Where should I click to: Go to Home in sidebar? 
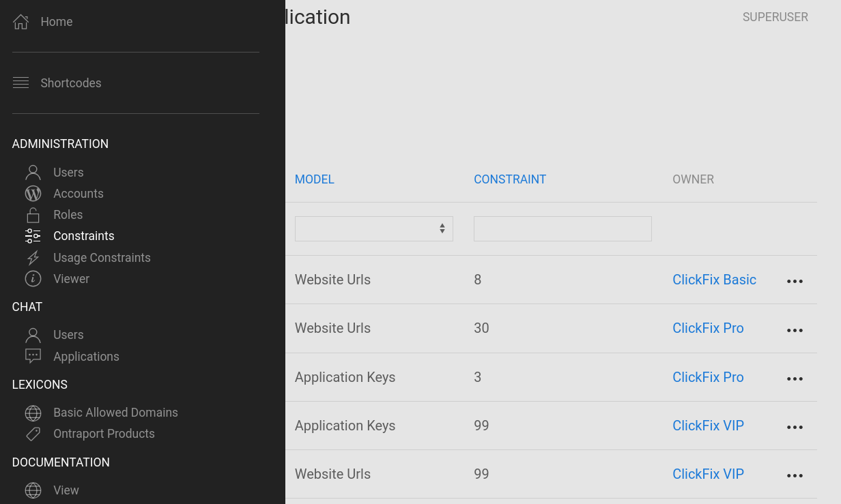pyautogui.click(x=57, y=22)
